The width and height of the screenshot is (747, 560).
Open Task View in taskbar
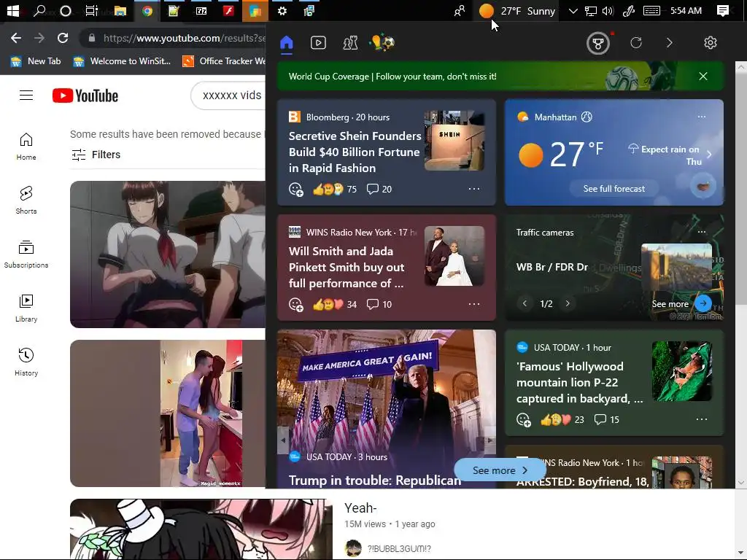(x=91, y=10)
